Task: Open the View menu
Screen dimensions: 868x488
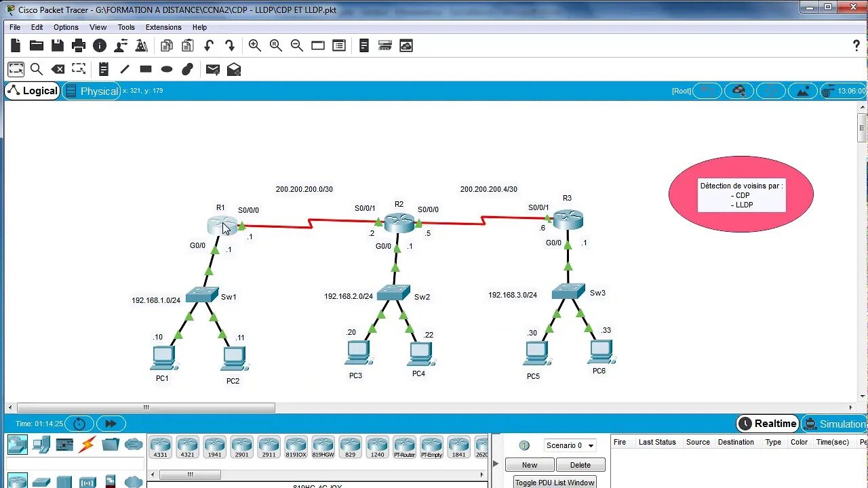Action: coord(98,27)
